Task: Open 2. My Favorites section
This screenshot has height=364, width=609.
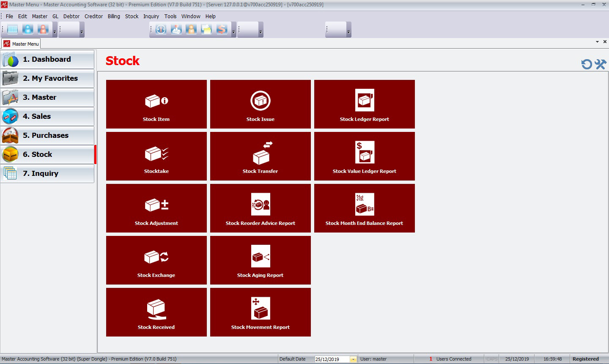Action: [47, 79]
